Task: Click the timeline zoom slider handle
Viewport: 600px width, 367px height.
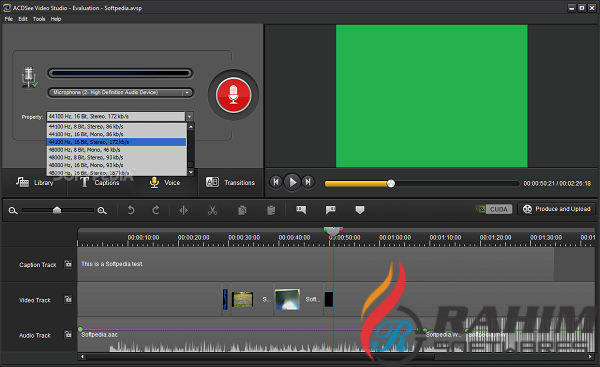Action: [x=57, y=210]
